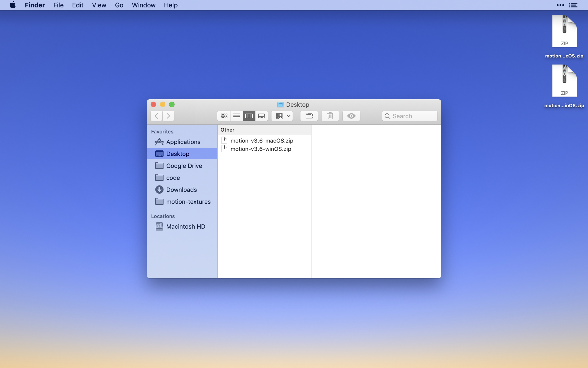Open the Apple menu

pos(13,5)
